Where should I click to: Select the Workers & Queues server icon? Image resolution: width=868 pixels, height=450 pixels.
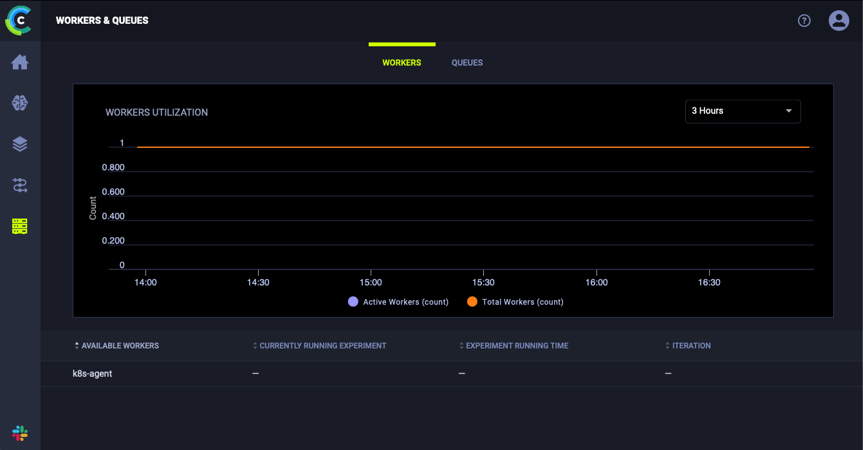coord(20,226)
